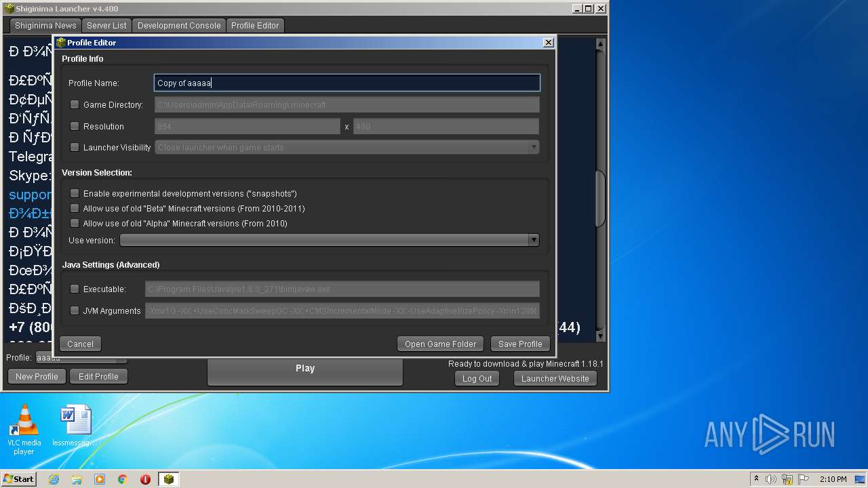Click the volume speaker tray icon
Image resolution: width=868 pixels, height=488 pixels.
(771, 479)
